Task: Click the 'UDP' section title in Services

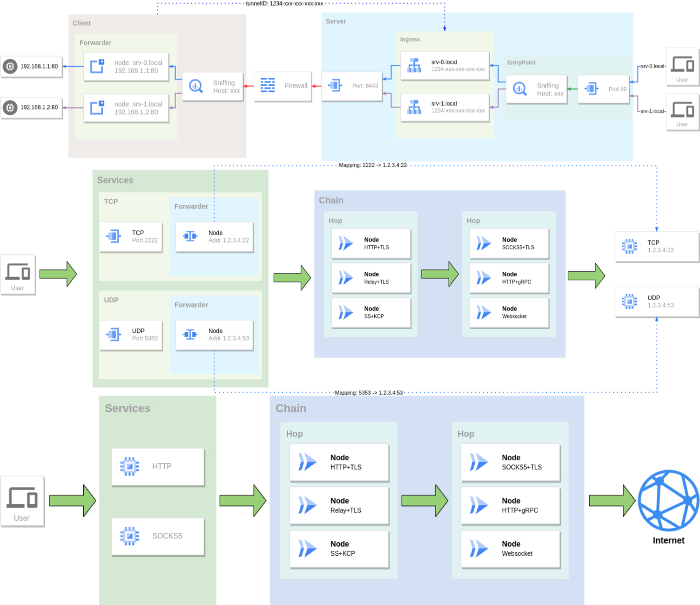Action: coord(111,300)
